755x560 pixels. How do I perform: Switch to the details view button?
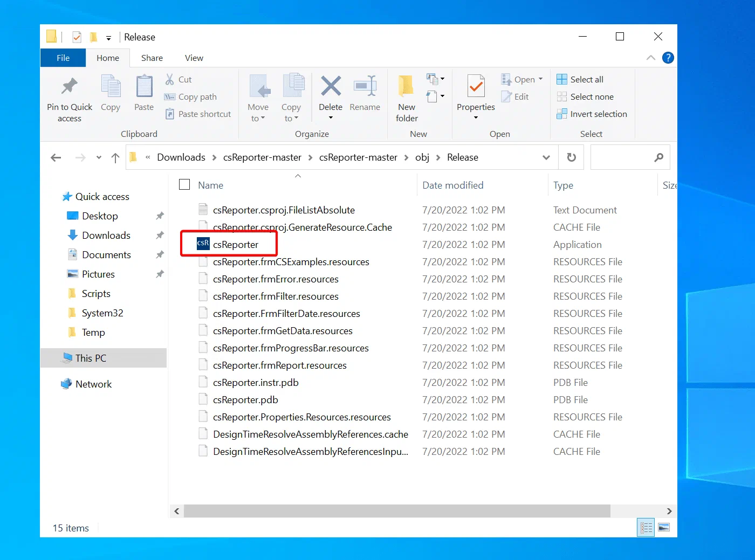coord(646,527)
